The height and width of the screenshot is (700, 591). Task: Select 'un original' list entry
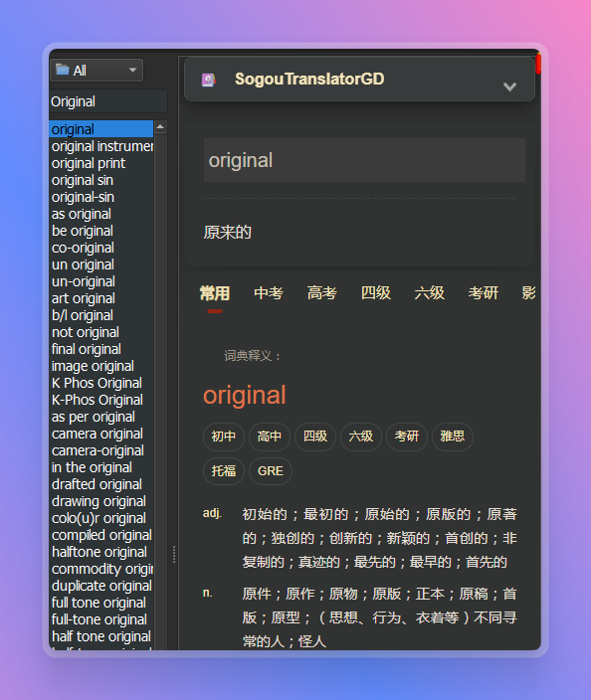coord(100,264)
